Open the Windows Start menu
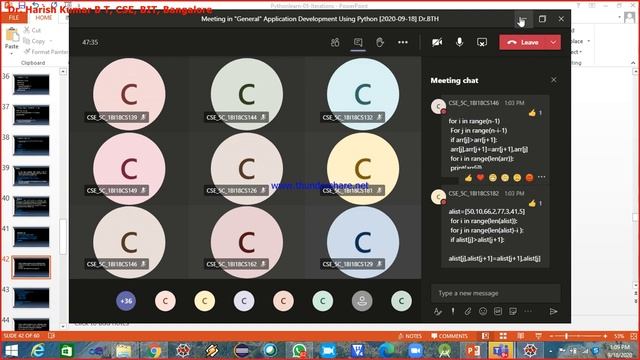The image size is (640, 360). (11, 351)
